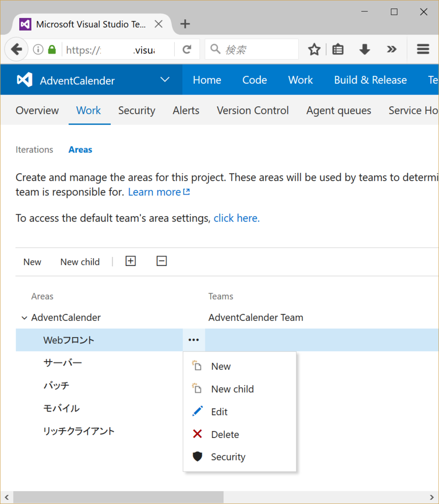Open site information icon in address bar

38,50
